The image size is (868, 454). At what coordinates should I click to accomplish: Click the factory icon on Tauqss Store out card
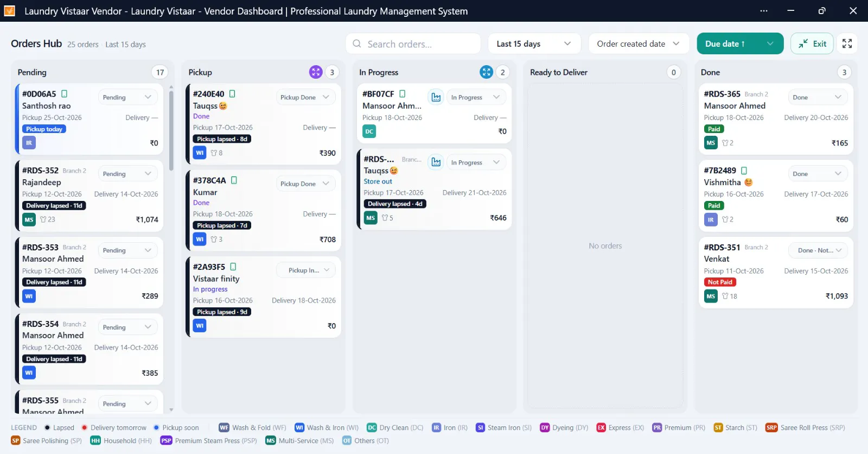pos(436,162)
